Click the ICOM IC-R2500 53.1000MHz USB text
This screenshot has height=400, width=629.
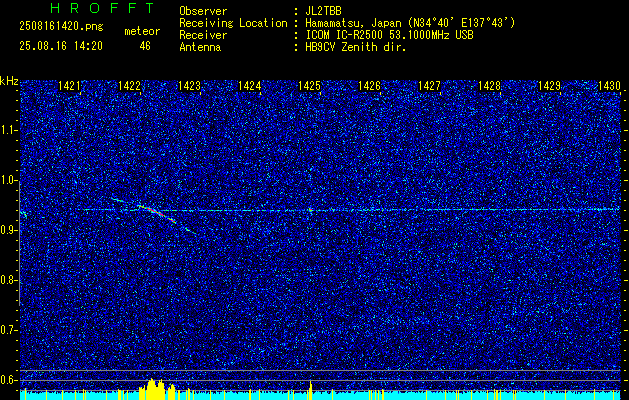pos(389,35)
